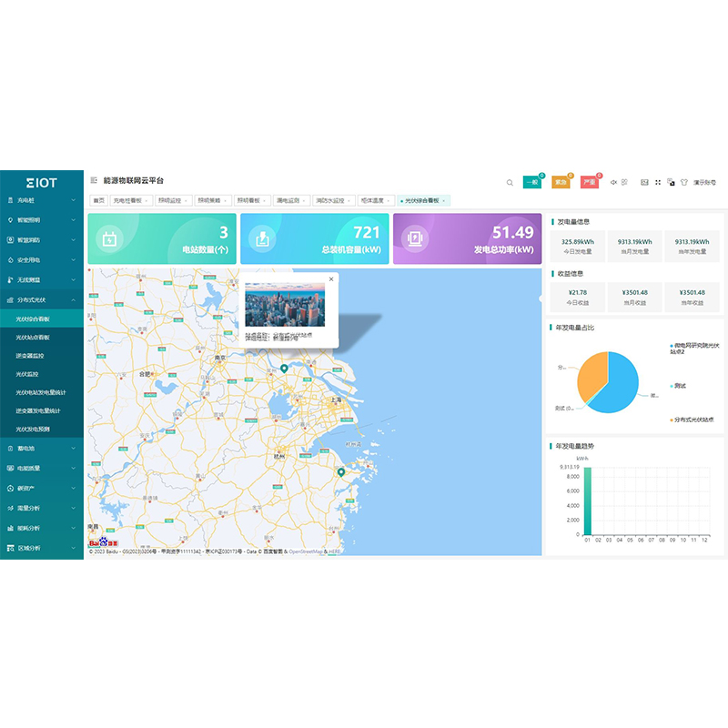This screenshot has height=728, width=728.
Task: Click the map marker near Ningbo coast
Action: [341, 472]
